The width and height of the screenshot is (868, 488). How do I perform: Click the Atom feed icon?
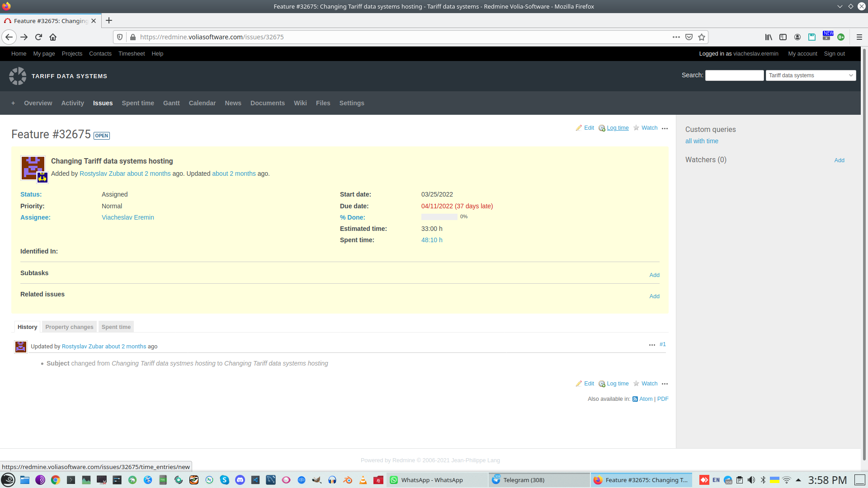pyautogui.click(x=635, y=399)
